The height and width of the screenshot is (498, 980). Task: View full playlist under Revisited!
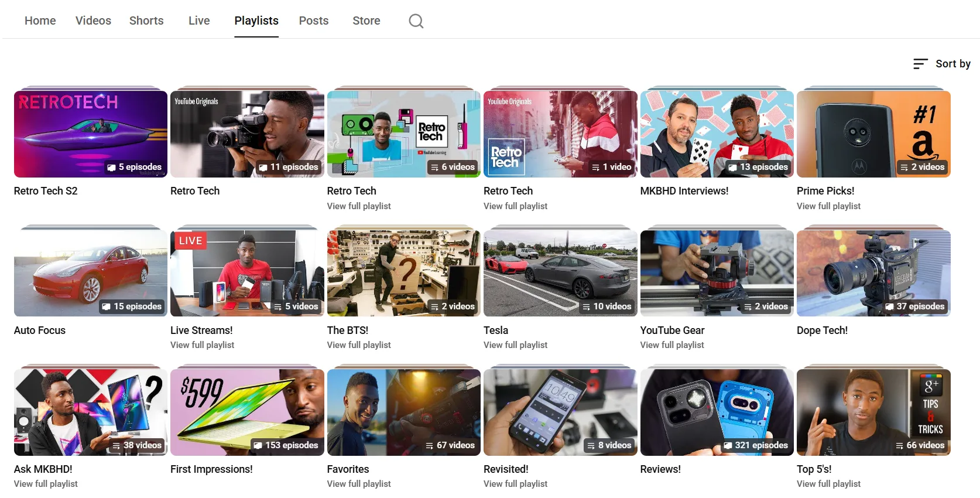515,484
